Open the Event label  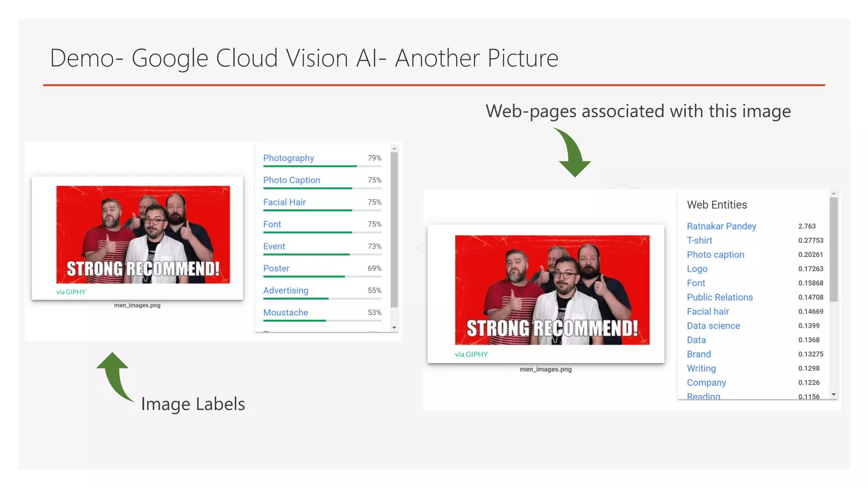[274, 246]
